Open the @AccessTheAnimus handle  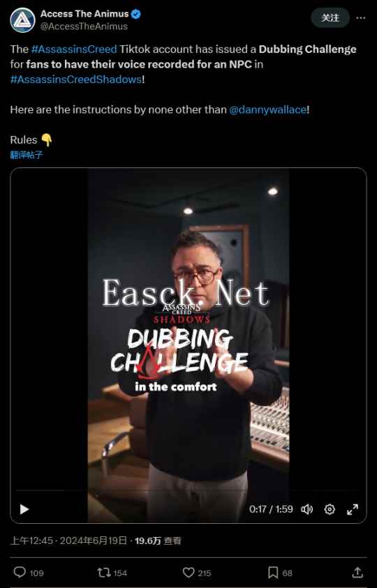coord(84,27)
